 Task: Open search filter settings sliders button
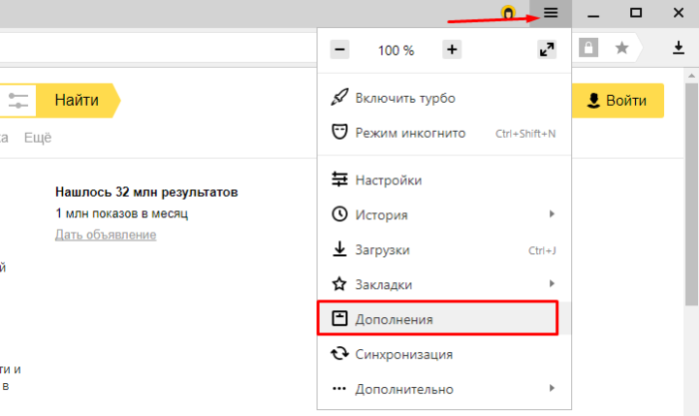point(18,100)
